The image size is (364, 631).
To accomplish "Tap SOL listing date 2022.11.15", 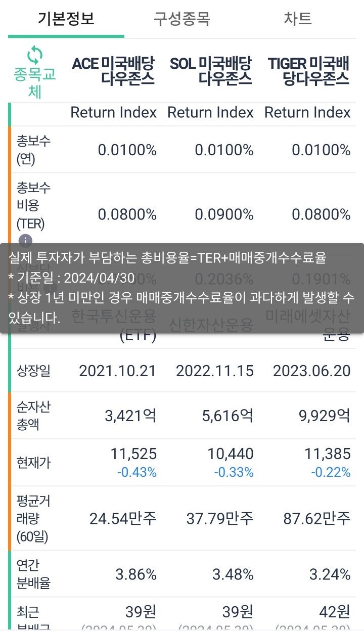I will pos(215,371).
